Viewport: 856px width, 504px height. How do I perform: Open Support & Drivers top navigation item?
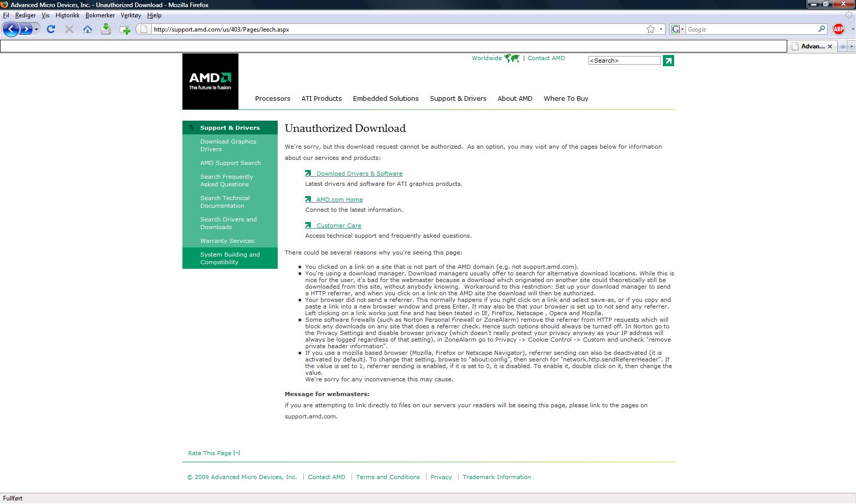[458, 99]
